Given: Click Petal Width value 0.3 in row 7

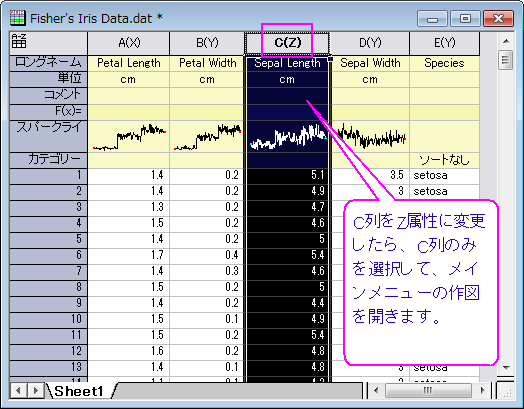Looking at the screenshot, I should [207, 271].
